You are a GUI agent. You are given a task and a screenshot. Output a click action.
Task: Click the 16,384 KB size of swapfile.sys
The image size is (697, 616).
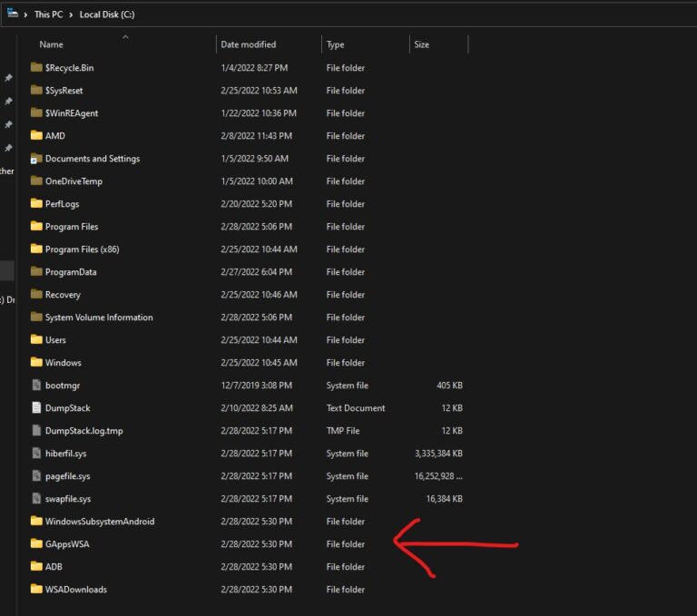click(x=444, y=499)
